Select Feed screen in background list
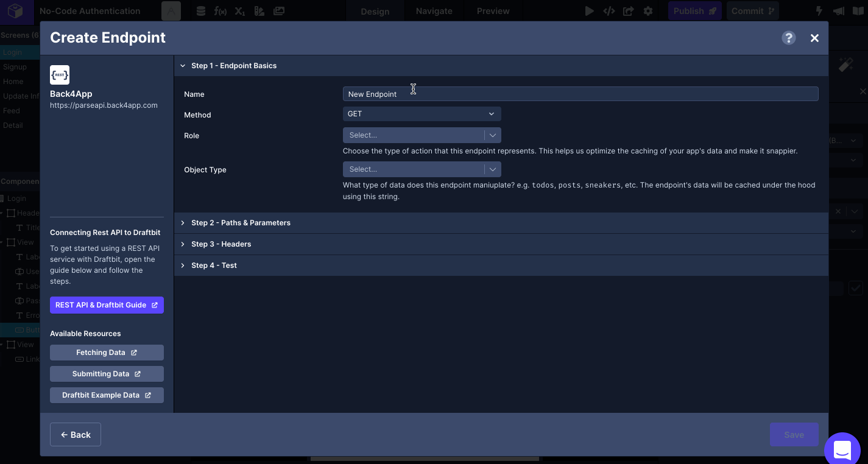This screenshot has width=868, height=464. 12,111
